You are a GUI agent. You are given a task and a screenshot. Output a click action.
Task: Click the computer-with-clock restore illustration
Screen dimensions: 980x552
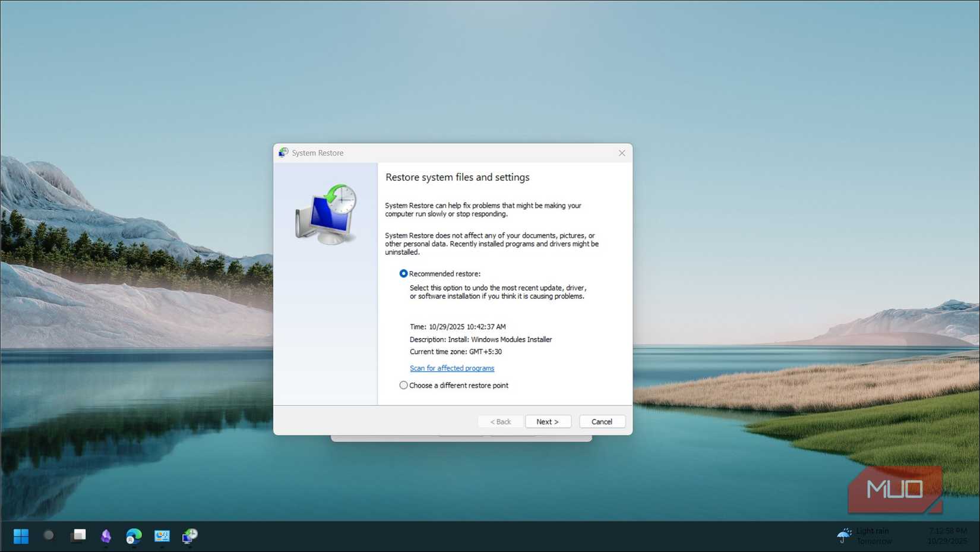point(325,213)
